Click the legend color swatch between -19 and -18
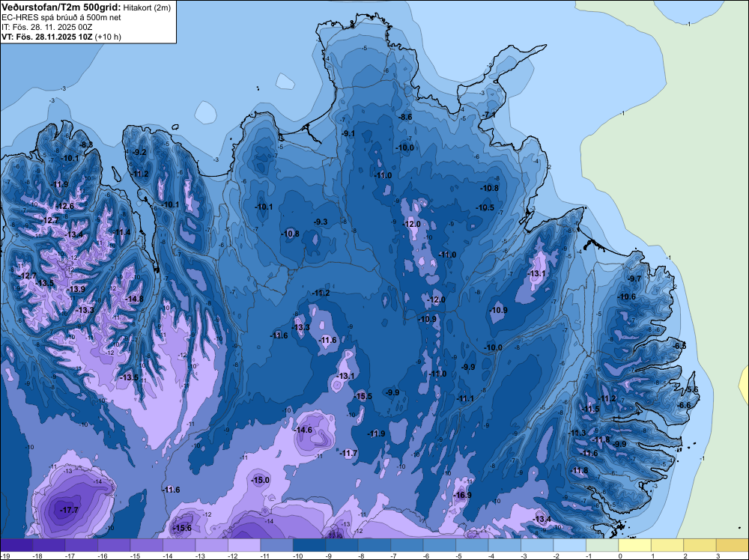The width and height of the screenshot is (749, 560). (x=16, y=545)
